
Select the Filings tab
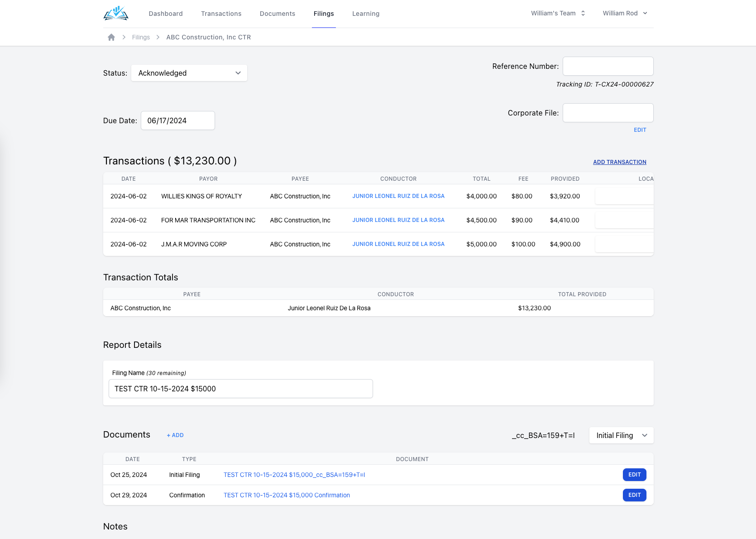tap(324, 14)
